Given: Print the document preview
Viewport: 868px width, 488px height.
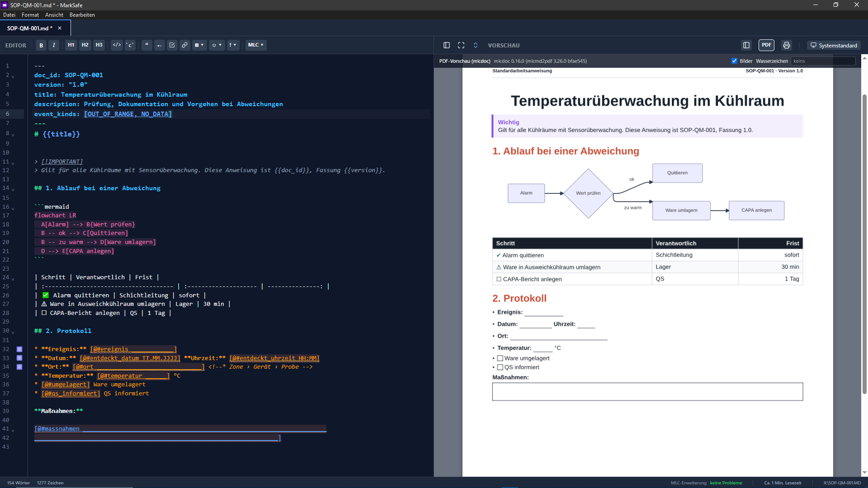Looking at the screenshot, I should (787, 45).
